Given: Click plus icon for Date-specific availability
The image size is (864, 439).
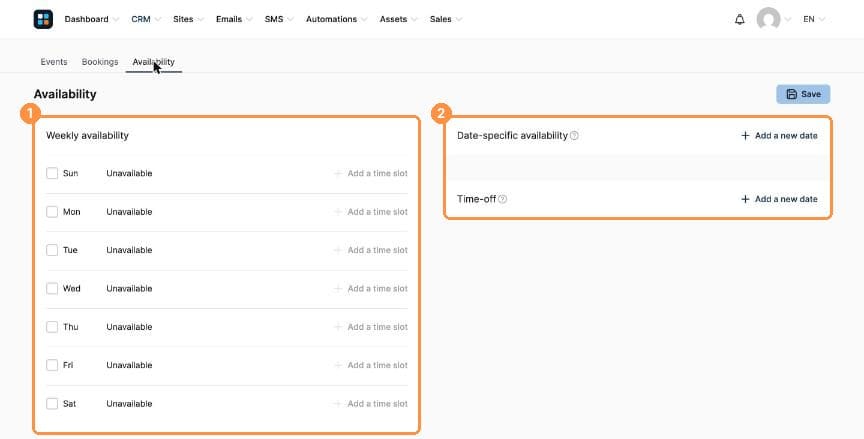Looking at the screenshot, I should (x=745, y=136).
